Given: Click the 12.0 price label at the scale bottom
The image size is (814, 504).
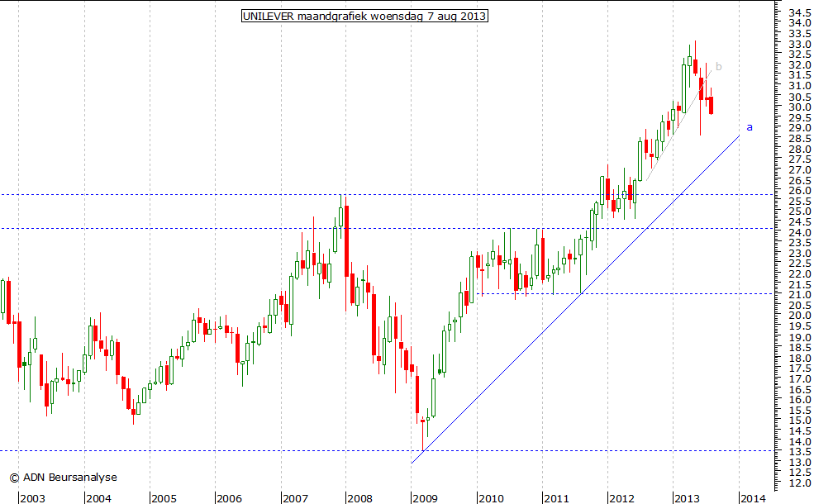Looking at the screenshot, I should 799,483.
